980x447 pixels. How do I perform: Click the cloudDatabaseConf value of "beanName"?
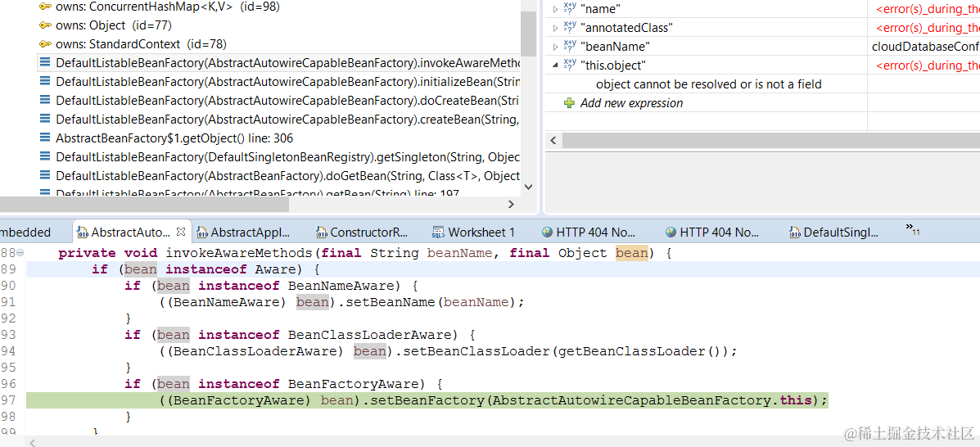coord(926,47)
